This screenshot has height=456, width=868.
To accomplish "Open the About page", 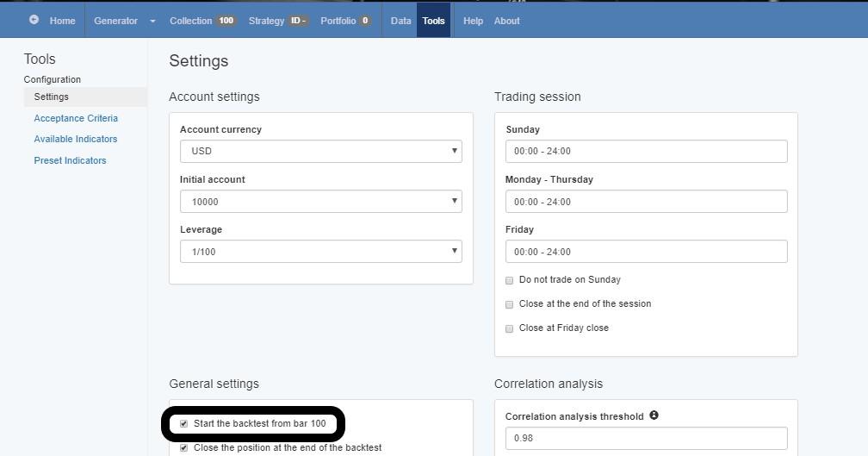I will click(506, 21).
